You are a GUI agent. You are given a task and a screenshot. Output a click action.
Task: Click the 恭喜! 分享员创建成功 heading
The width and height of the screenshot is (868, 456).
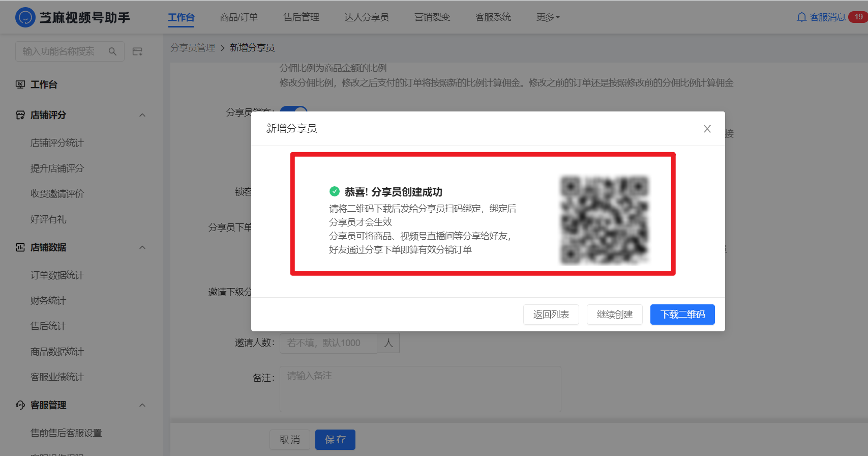click(394, 192)
